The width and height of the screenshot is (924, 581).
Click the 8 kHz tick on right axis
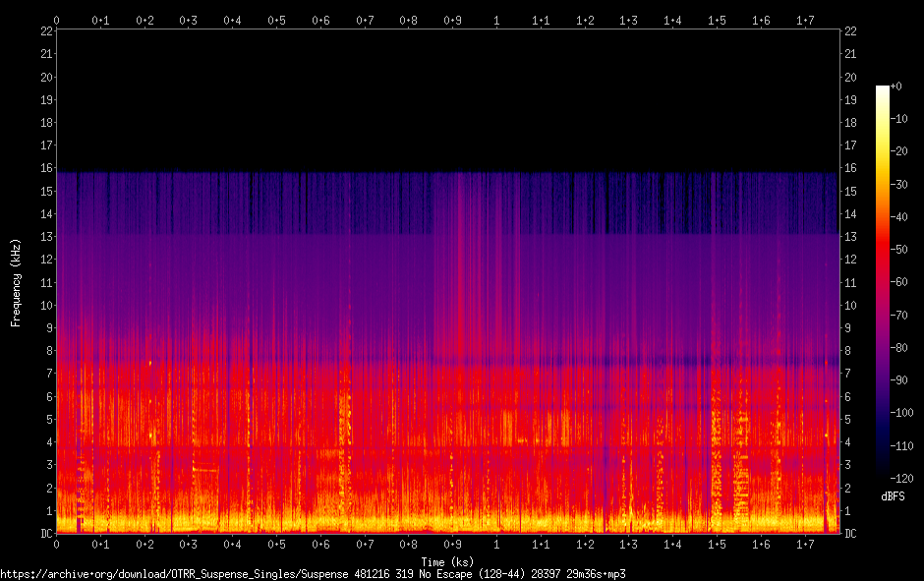pos(848,351)
